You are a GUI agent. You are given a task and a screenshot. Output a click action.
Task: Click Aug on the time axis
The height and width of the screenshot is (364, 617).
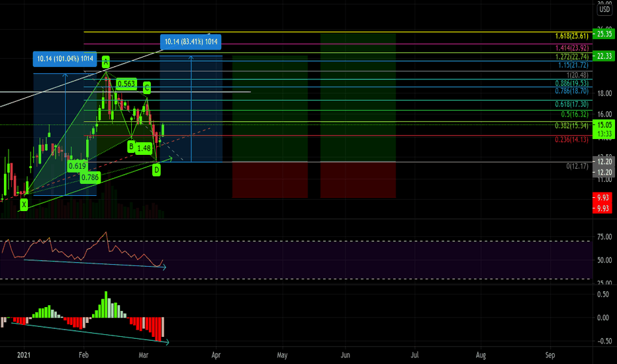click(x=481, y=355)
